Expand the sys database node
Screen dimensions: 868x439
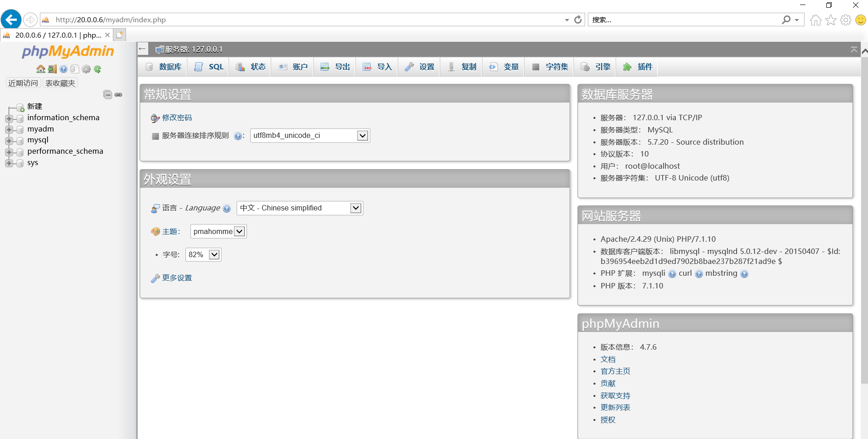(9, 163)
